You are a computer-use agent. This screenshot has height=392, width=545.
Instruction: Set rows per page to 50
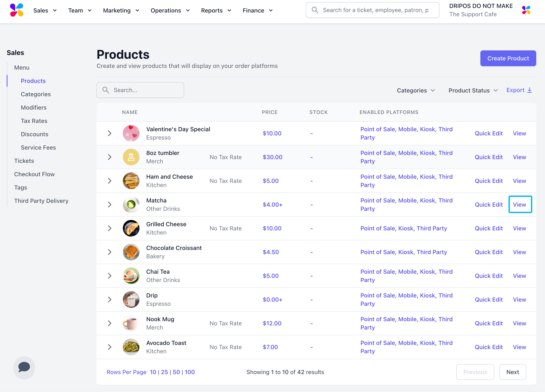point(176,372)
